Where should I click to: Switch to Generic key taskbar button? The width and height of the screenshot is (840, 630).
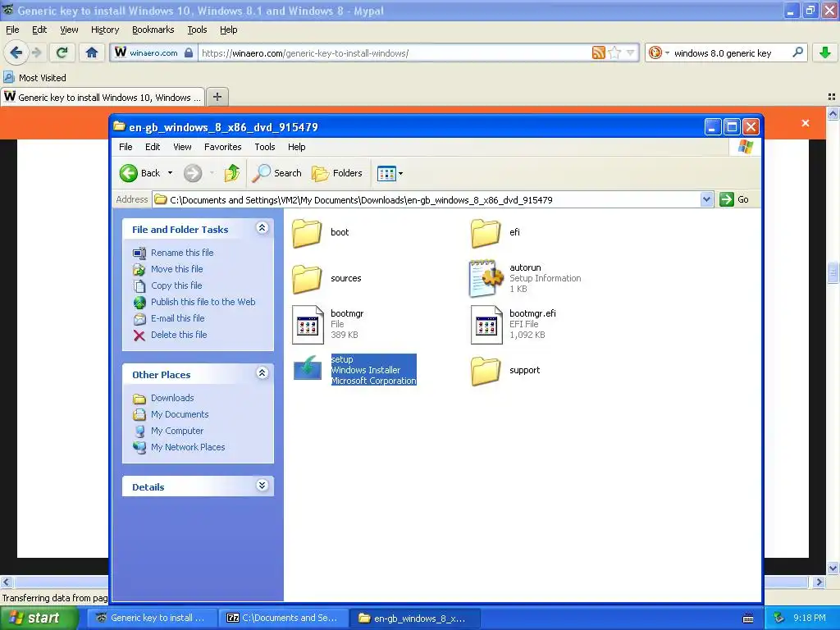(152, 618)
